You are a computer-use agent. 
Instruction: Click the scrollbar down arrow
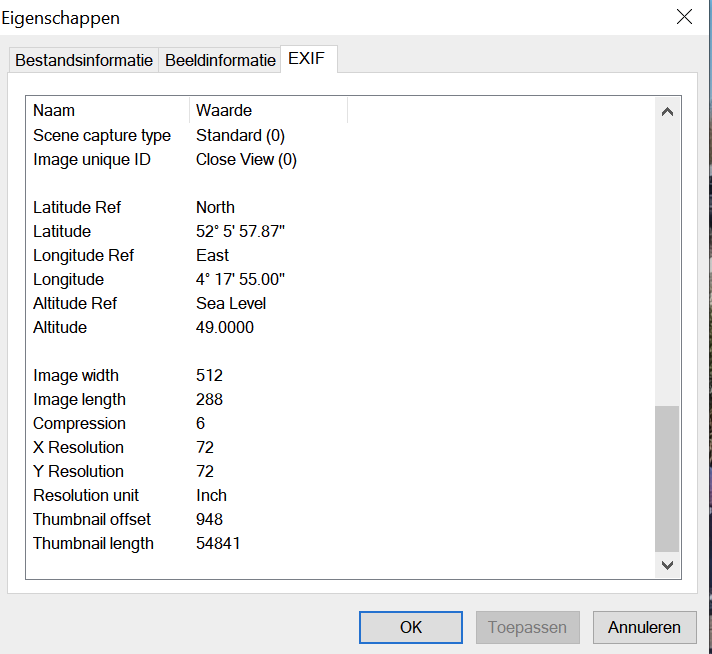(667, 565)
